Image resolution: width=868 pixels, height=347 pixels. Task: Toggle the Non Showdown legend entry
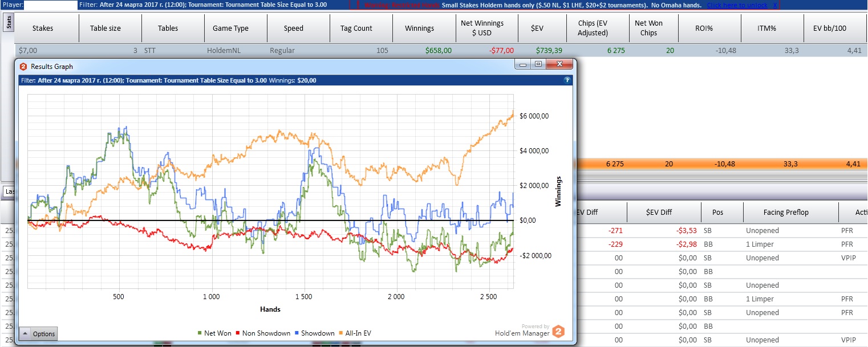266,333
